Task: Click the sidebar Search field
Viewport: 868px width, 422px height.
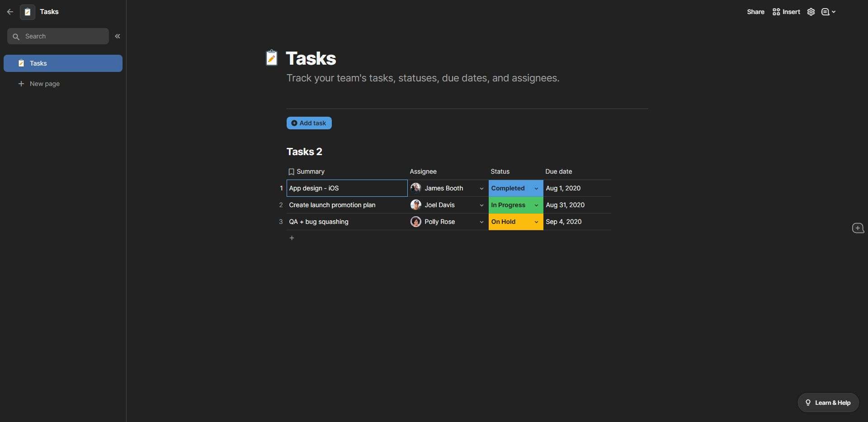Action: tap(58, 36)
